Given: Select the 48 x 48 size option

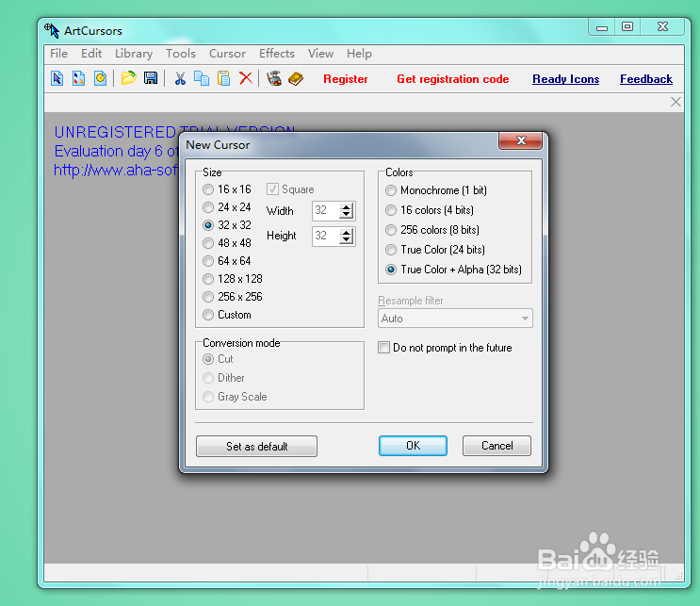Looking at the screenshot, I should click(227, 243).
